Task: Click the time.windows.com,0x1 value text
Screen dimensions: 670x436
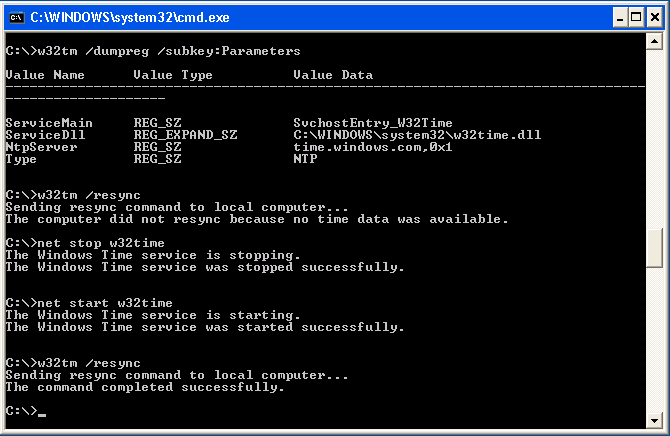Action: pyautogui.click(x=373, y=147)
